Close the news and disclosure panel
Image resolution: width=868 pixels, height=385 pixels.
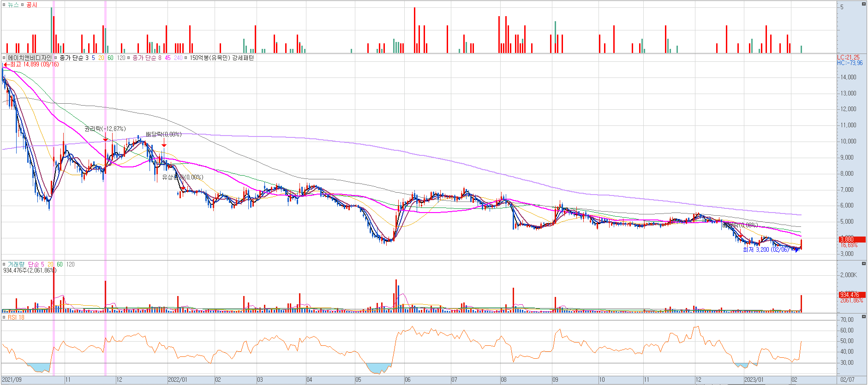click(x=864, y=4)
